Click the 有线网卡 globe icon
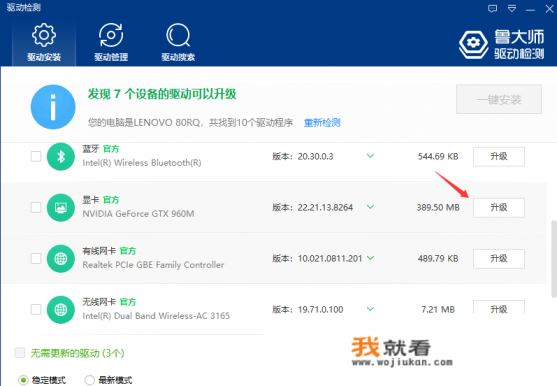The width and height of the screenshot is (557, 386). 61,259
